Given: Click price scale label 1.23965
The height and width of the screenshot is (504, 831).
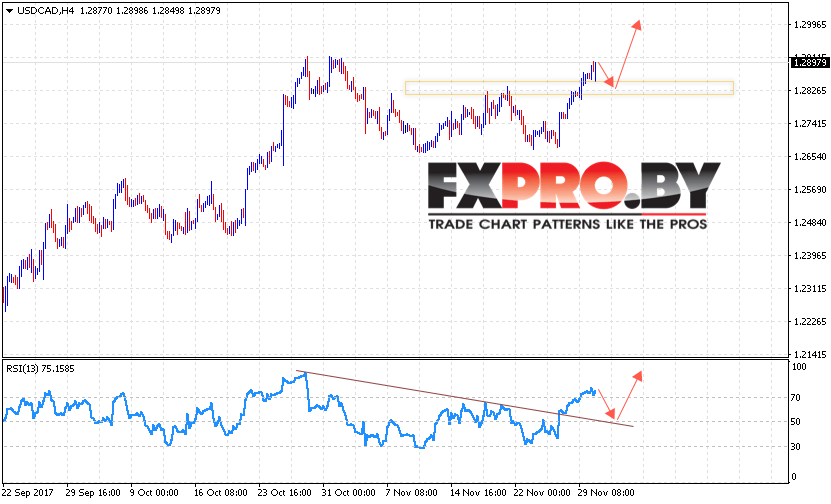Looking at the screenshot, I should point(810,255).
